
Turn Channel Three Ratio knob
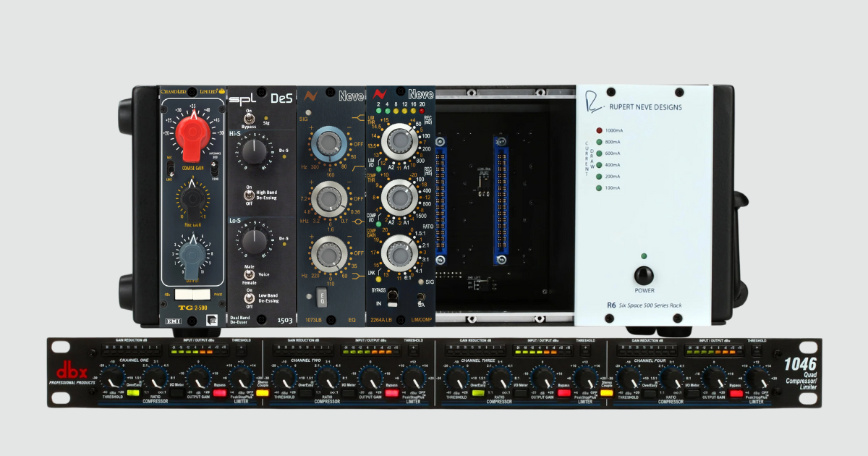[x=500, y=379]
